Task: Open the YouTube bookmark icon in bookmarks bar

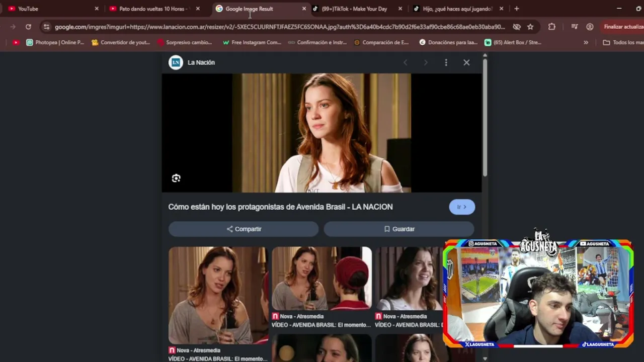Action: [16, 42]
